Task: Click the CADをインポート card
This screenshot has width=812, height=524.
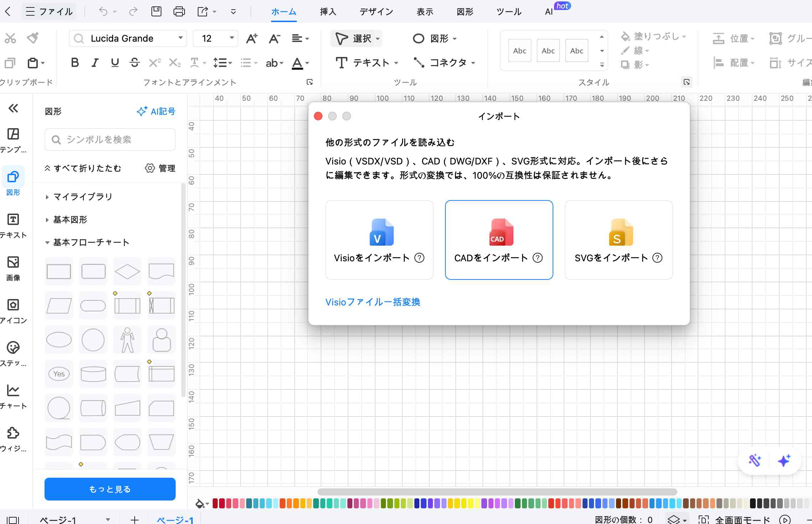Action: point(499,240)
